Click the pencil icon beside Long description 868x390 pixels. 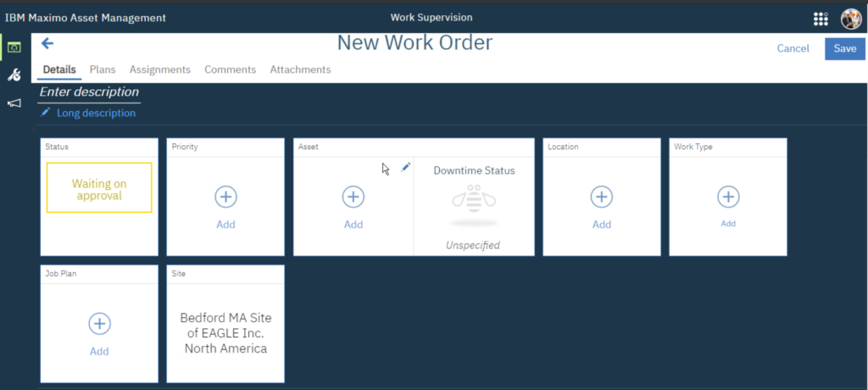46,113
